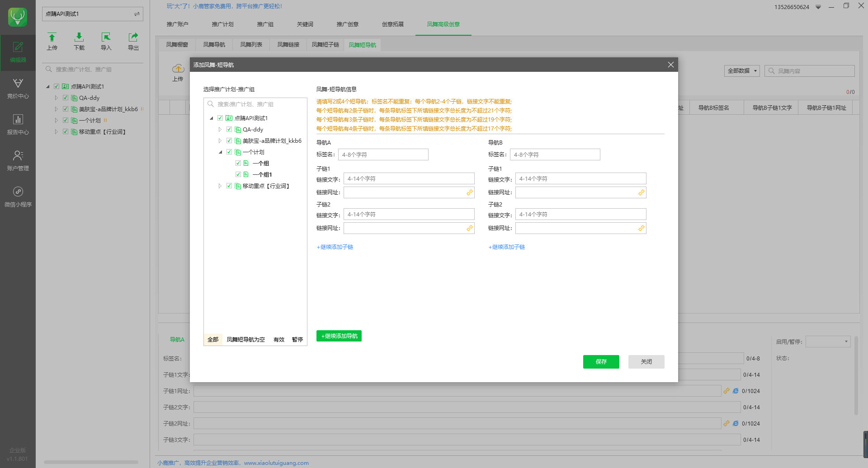868x468 pixels.
Task: Click left sidebar horizontal scrollbar
Action: point(91,462)
